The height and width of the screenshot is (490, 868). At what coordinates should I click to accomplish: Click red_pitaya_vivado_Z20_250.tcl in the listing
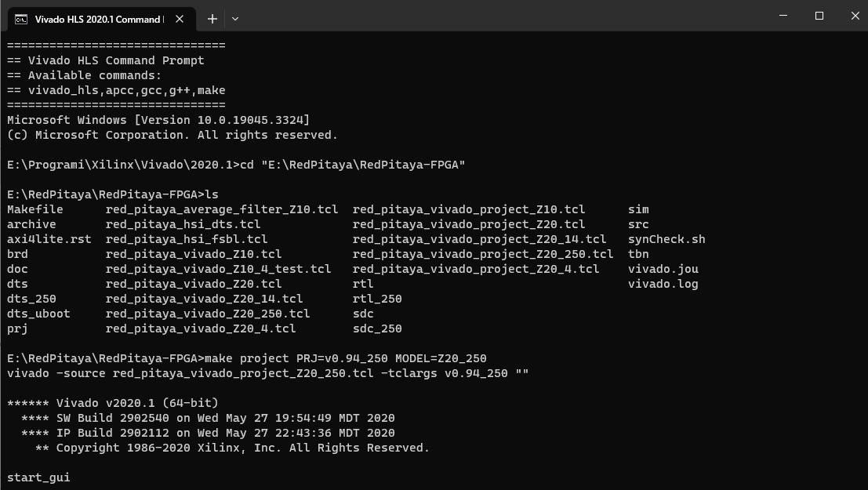(x=208, y=314)
